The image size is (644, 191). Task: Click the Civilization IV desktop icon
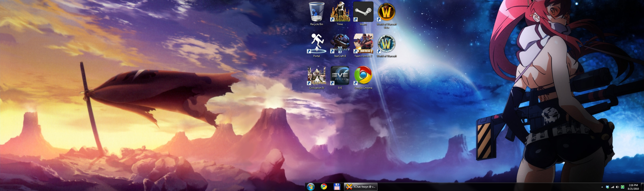tap(316, 76)
